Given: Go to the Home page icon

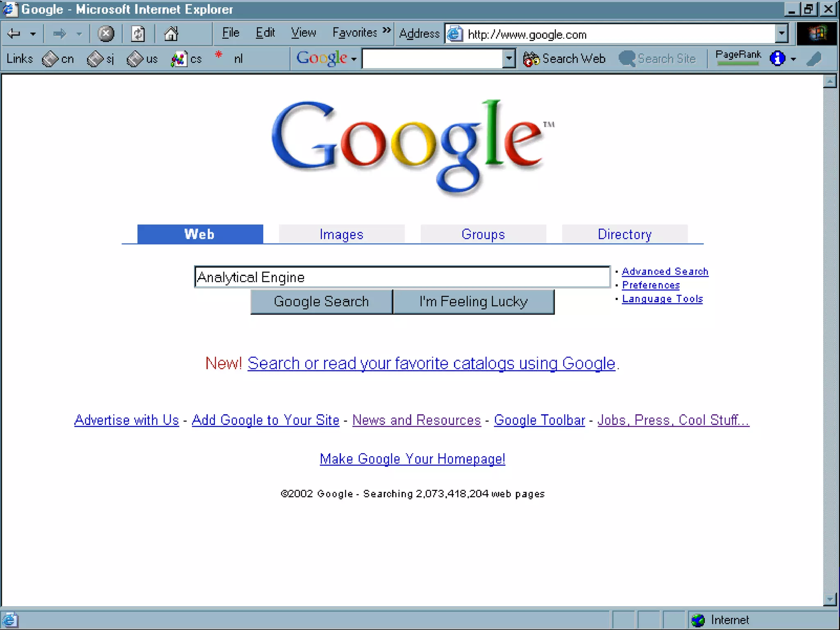Looking at the screenshot, I should click(x=171, y=34).
